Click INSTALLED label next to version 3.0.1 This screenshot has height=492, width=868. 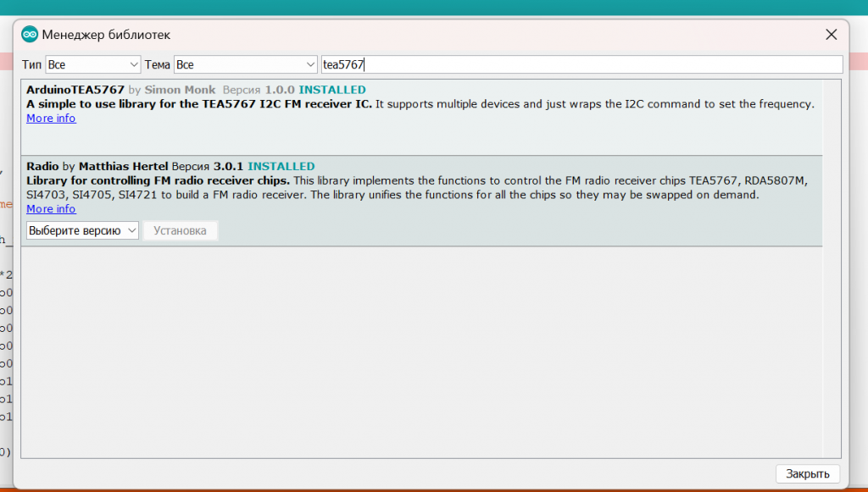pos(281,167)
